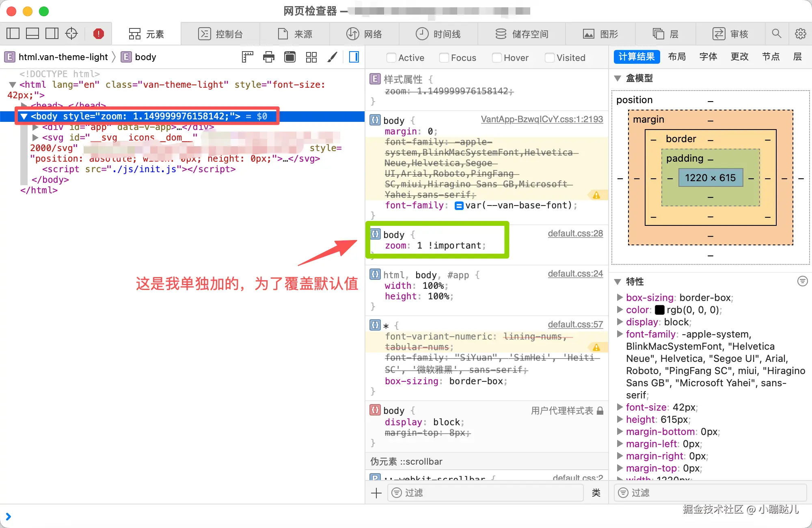The height and width of the screenshot is (528, 812).
Task: Collapse the 盒模型 section
Action: tap(618, 78)
